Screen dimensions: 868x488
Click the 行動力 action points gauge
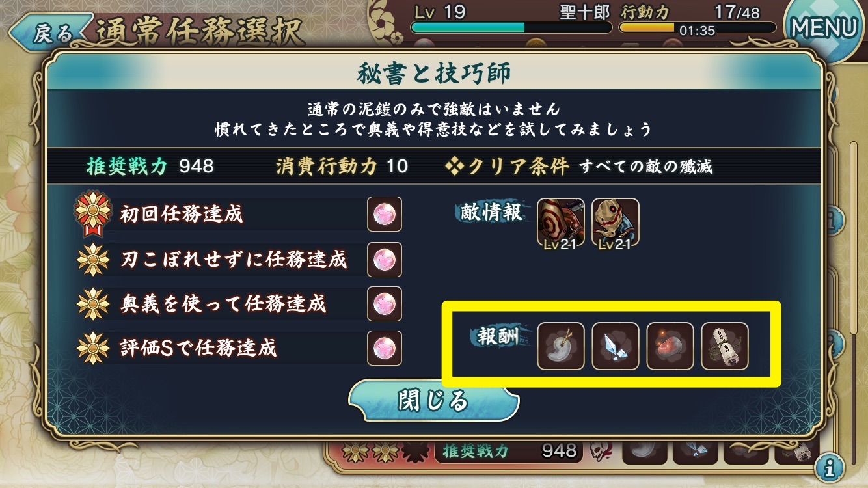[698, 28]
